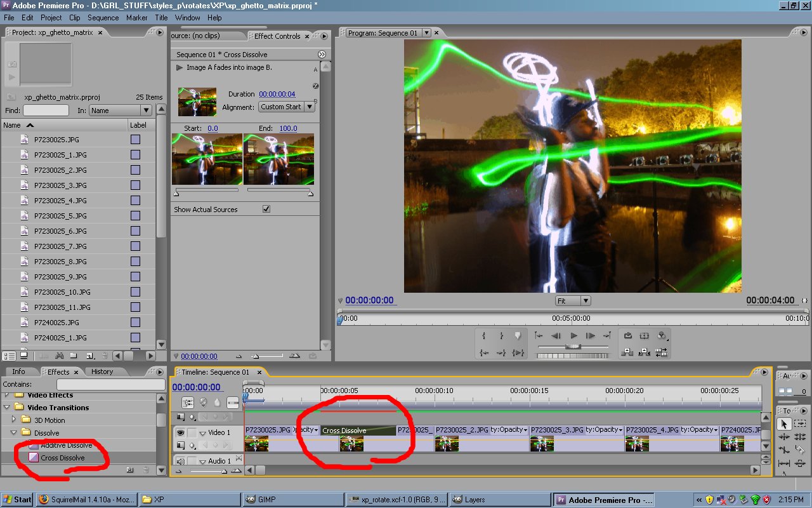Step back one frame in Program monitor
Image resolution: width=812 pixels, height=508 pixels.
pyautogui.click(x=556, y=335)
